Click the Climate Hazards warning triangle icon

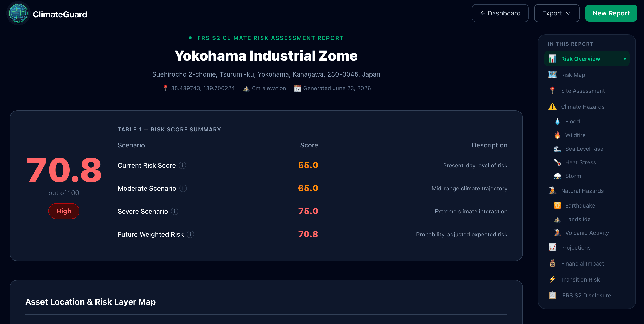552,107
